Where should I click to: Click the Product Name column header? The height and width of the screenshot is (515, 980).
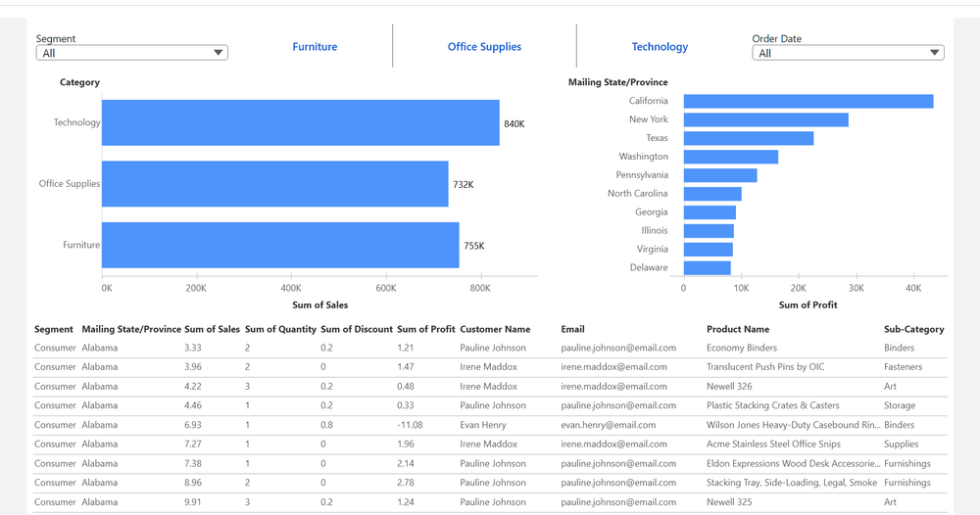point(738,330)
